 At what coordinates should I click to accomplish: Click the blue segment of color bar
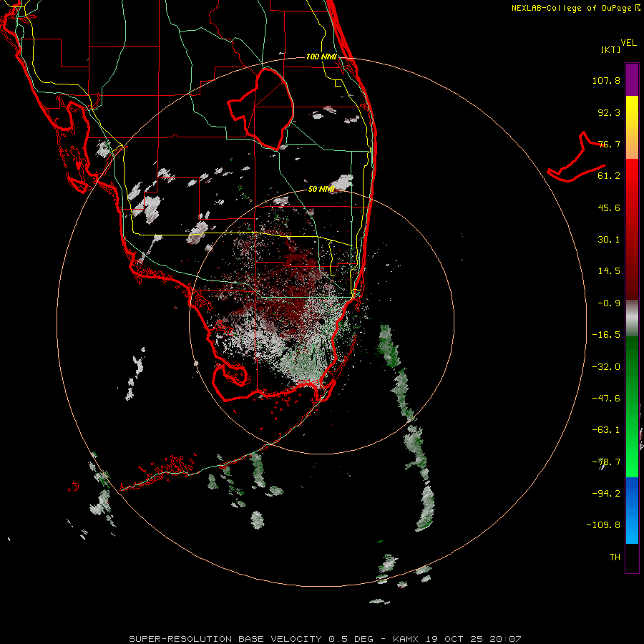pos(632,510)
